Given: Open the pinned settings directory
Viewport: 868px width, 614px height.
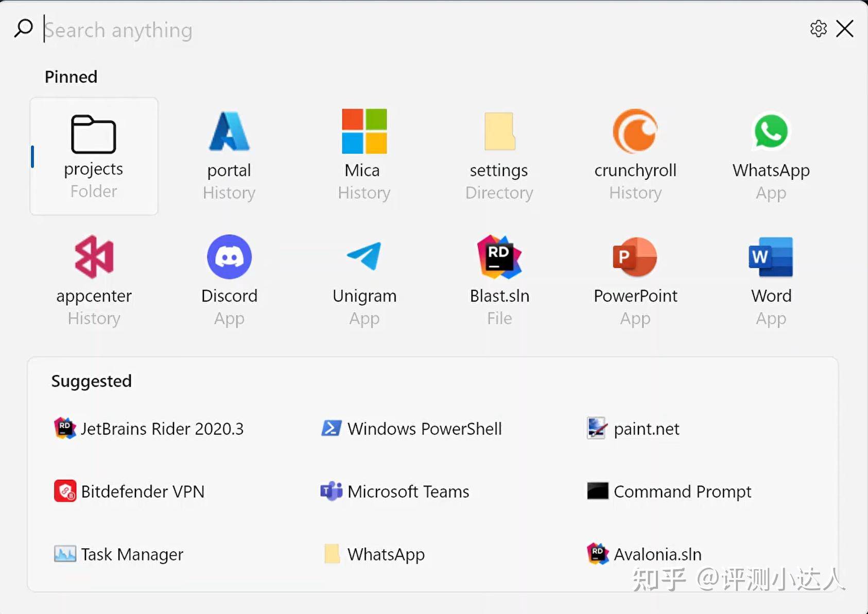Looking at the screenshot, I should click(499, 156).
